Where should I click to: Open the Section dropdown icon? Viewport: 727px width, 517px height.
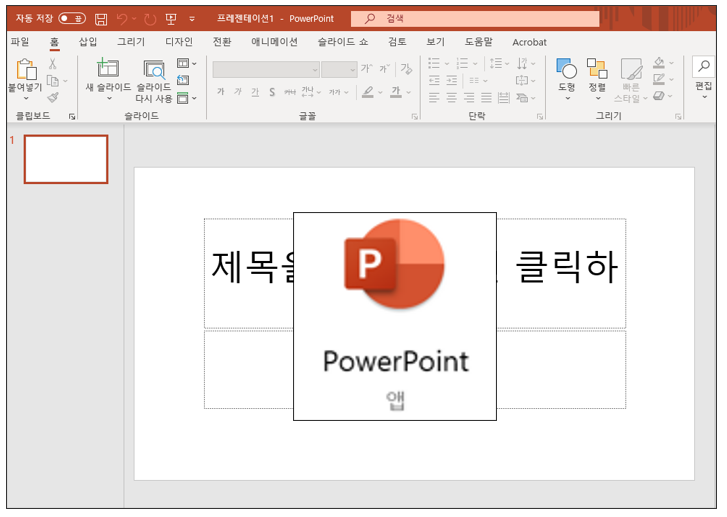186,98
